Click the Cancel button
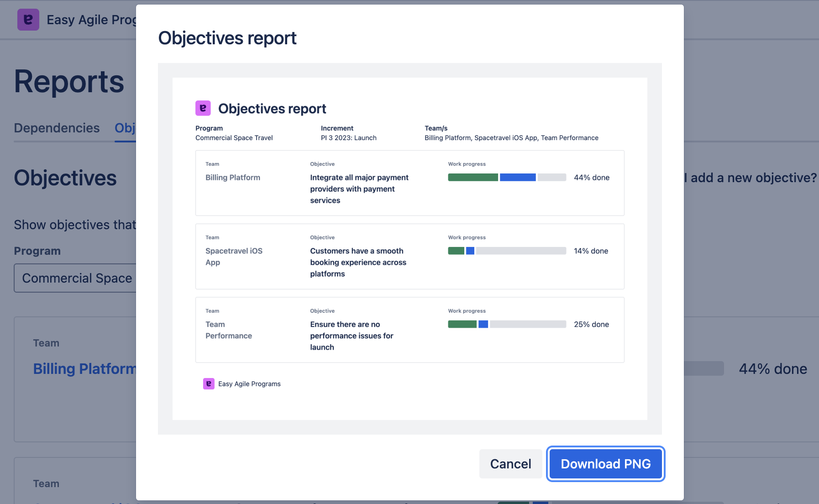This screenshot has height=504, width=819. click(x=510, y=463)
